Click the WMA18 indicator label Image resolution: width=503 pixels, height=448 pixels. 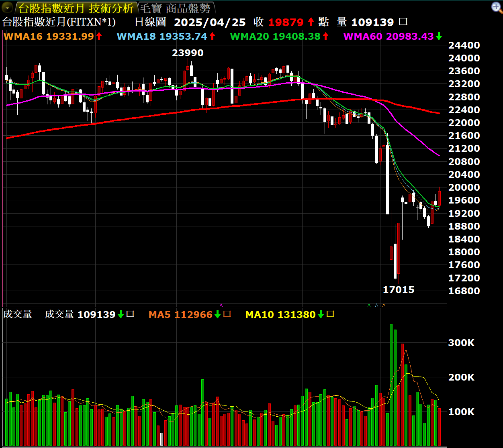point(137,37)
